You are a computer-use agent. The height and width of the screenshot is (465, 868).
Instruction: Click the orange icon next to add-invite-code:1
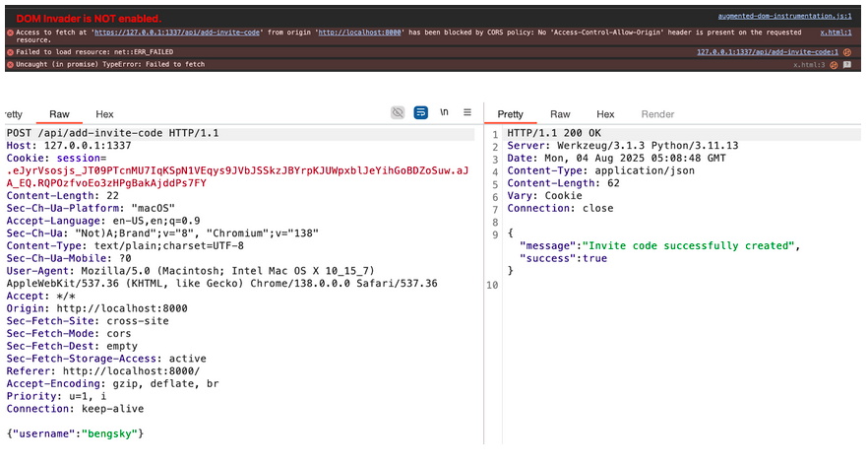pos(846,51)
